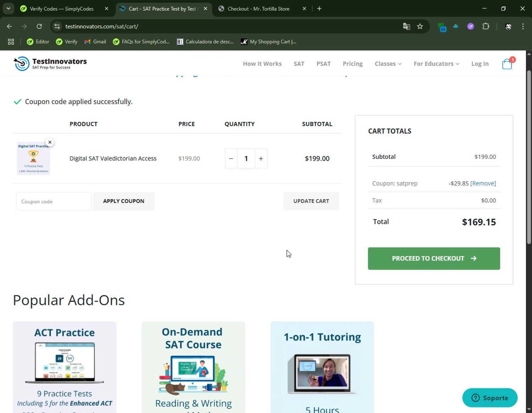The width and height of the screenshot is (532, 413).
Task: Open the Gmail bookmark
Action: click(x=95, y=41)
